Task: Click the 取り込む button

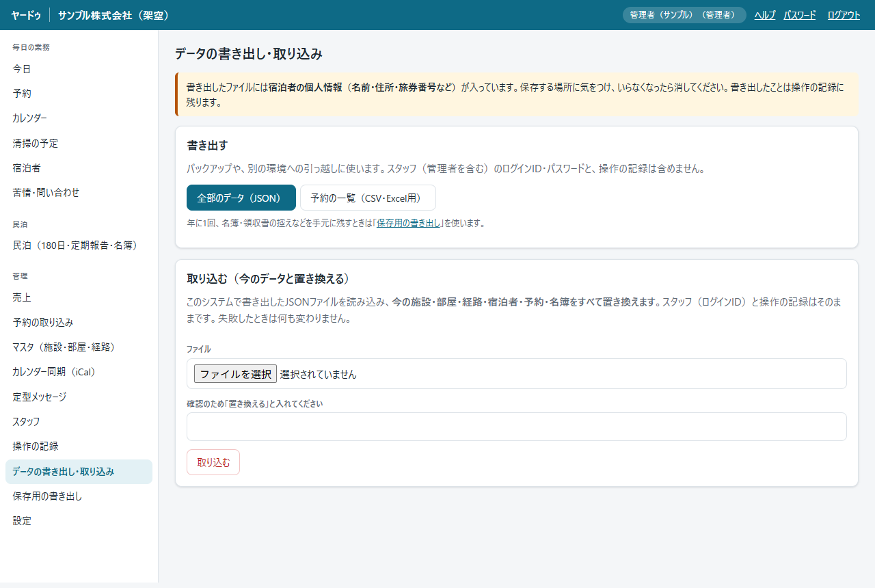Action: pos(213,462)
